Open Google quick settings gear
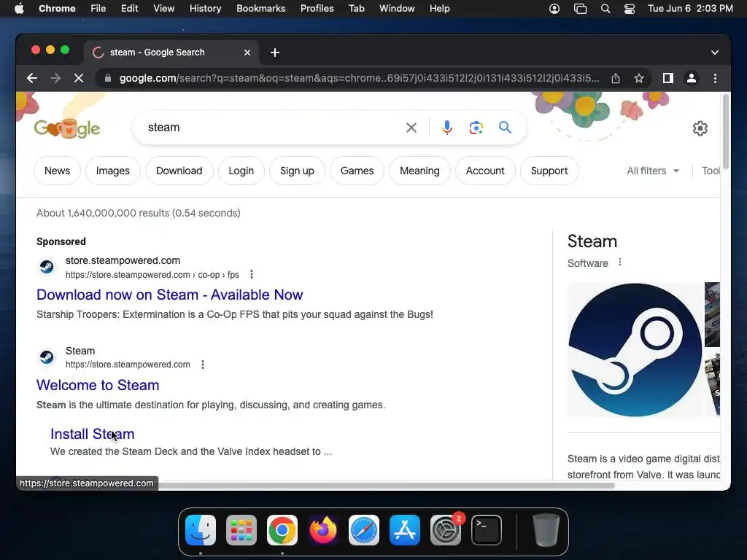Viewport: 747px width, 560px height. pos(700,128)
